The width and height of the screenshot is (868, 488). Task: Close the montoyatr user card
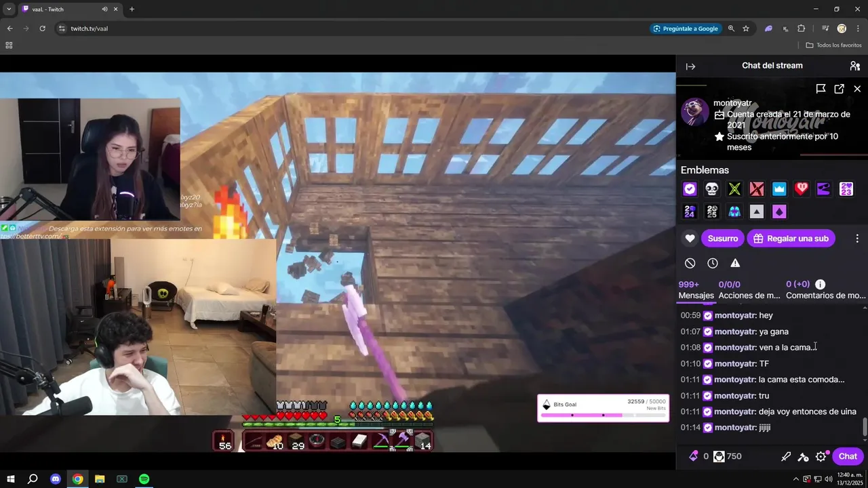[x=857, y=89]
